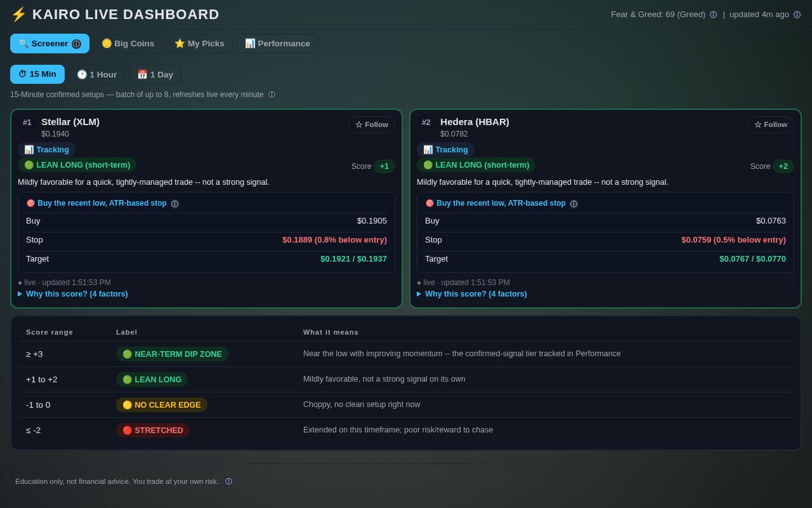Screen dimensions: 812x508
Task: Select the 15 Min timeframe
Action: (x=37, y=74)
